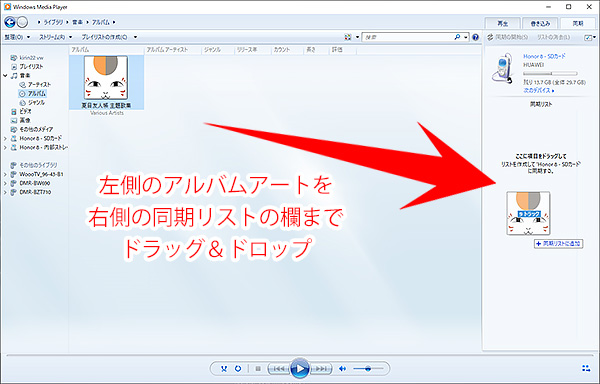The width and height of the screenshot is (600, 384).
Task: Open the dropdown arrow beside プレイリストの作成
Action: (x=135, y=37)
